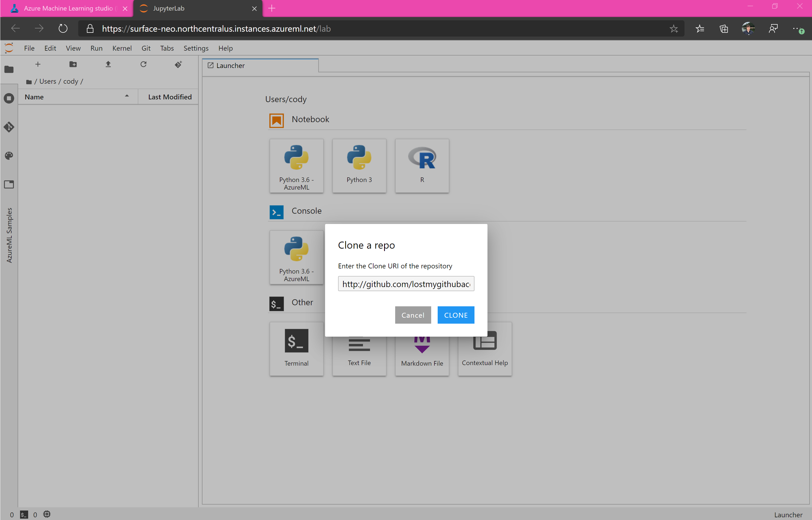Click the new folder toolbar icon

73,64
